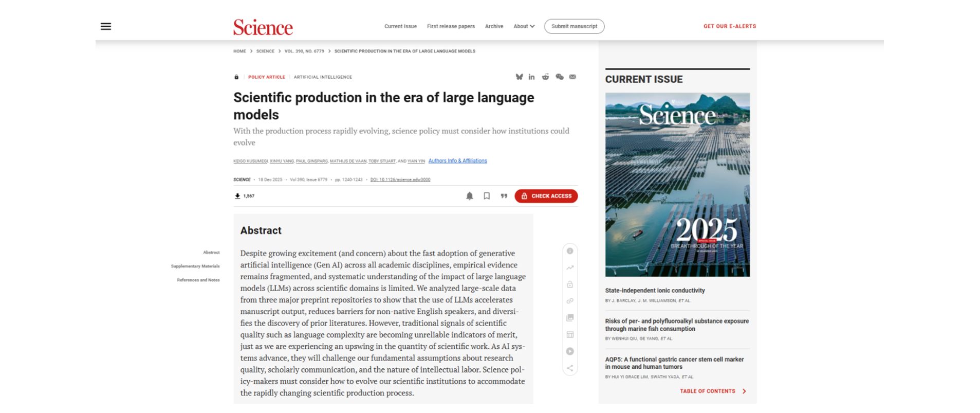980x413 pixels.
Task: Expand Authors Info & Affiliations
Action: (457, 161)
